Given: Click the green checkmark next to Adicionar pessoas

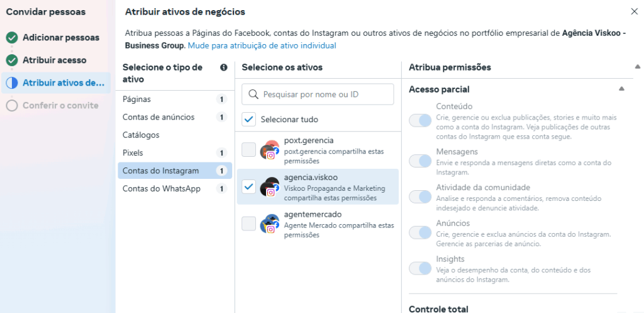Looking at the screenshot, I should [12, 38].
